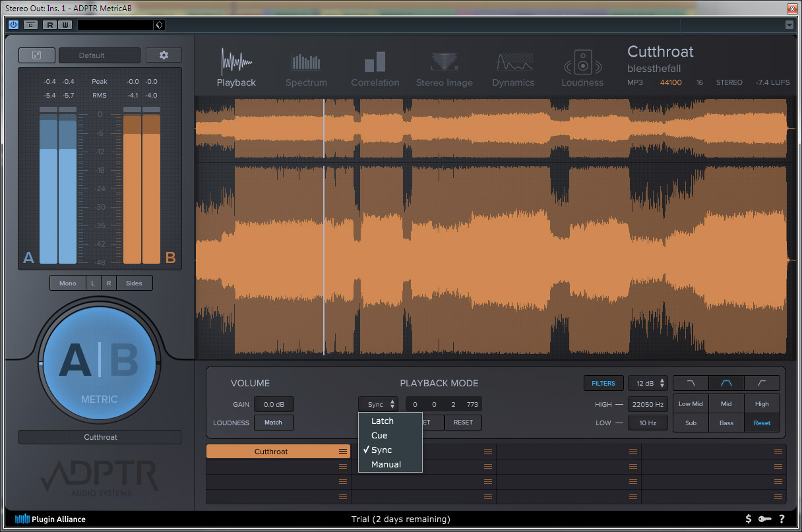This screenshot has height=532, width=802.
Task: Toggle the plugin power bypass button
Action: 14,24
